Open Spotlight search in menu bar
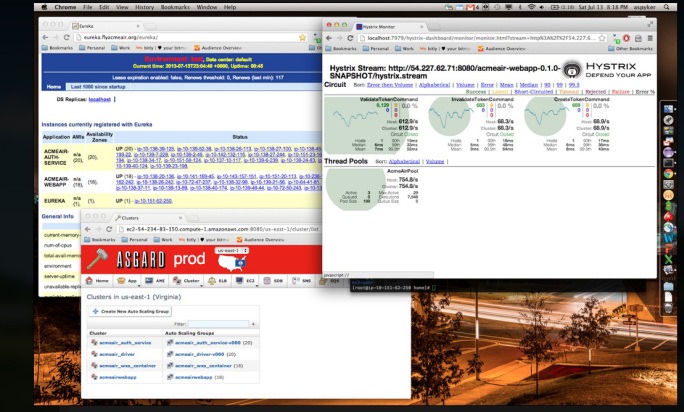 point(667,7)
